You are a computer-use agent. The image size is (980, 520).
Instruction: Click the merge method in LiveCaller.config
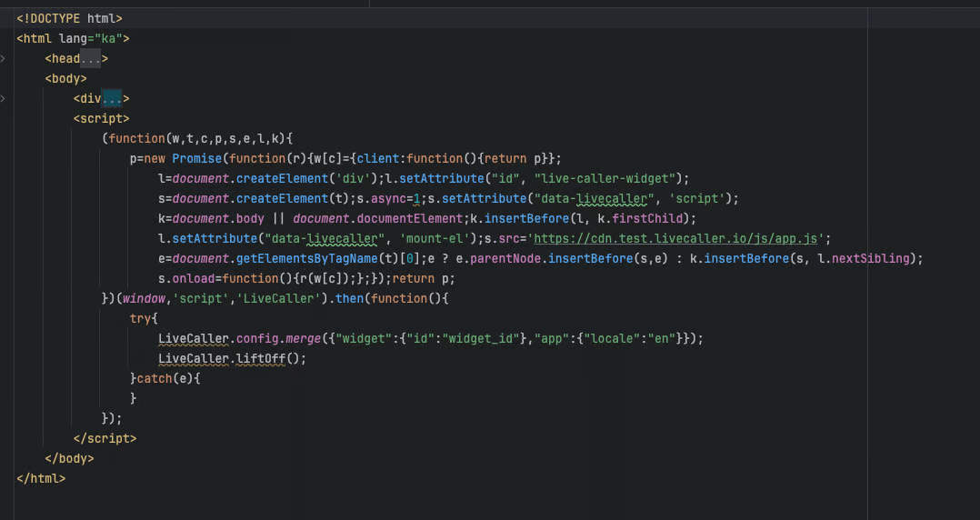click(x=301, y=338)
